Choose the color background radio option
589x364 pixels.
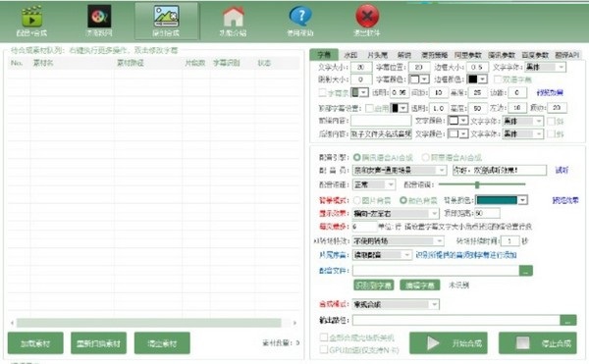[x=403, y=200]
